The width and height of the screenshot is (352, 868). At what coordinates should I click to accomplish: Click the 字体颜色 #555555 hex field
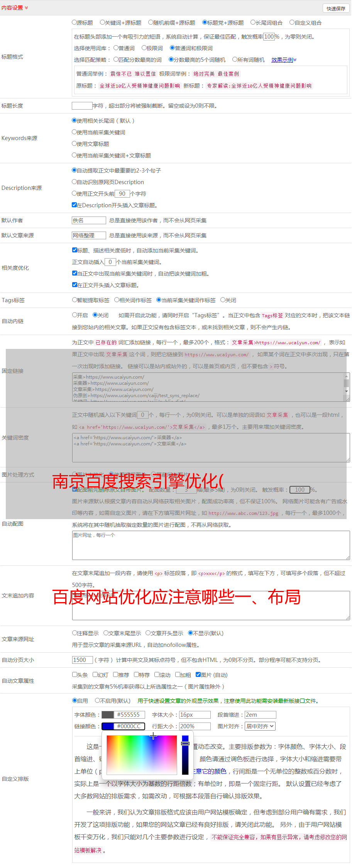(129, 715)
